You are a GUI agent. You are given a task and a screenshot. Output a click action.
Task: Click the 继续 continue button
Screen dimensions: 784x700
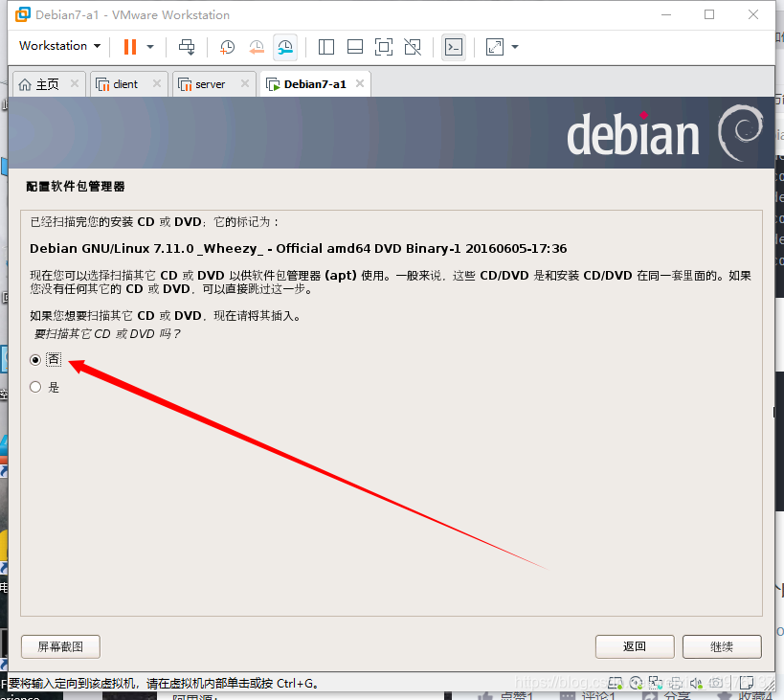tap(722, 646)
